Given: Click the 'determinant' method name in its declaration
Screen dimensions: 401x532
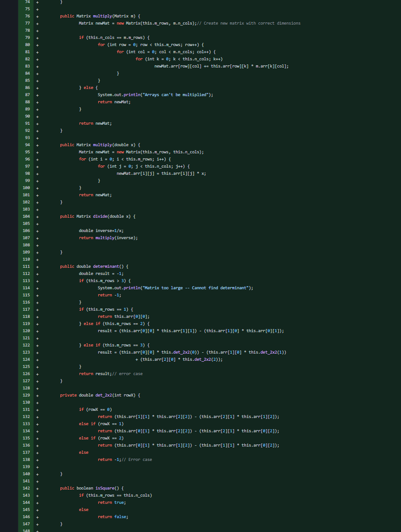Looking at the screenshot, I should (x=106, y=267).
